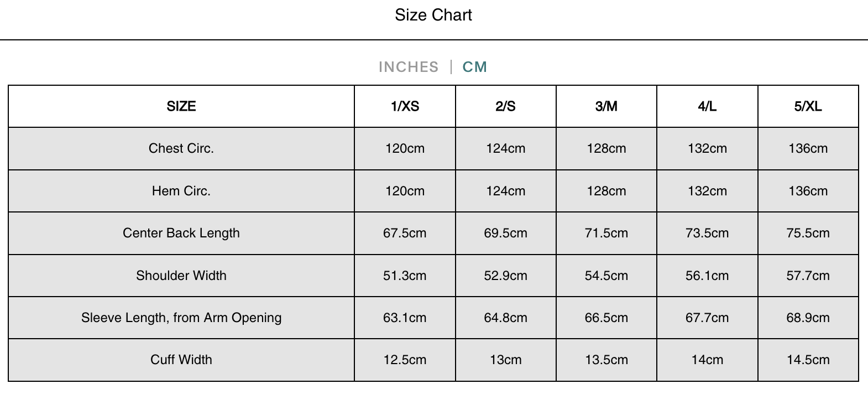Select the Shoulder Width row label
The image size is (868, 394).
(x=181, y=276)
